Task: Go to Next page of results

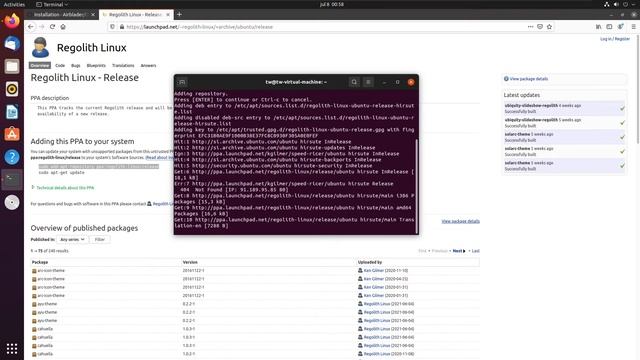Action: tap(459, 251)
